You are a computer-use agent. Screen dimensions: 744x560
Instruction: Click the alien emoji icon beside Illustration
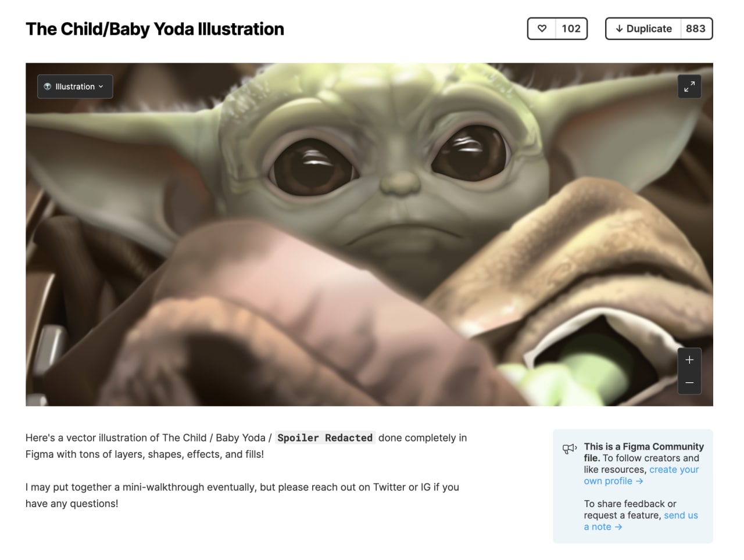tap(48, 87)
